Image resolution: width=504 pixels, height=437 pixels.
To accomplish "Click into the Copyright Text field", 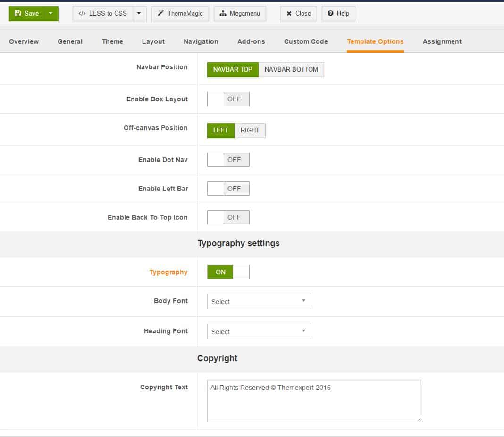I will click(x=314, y=401).
